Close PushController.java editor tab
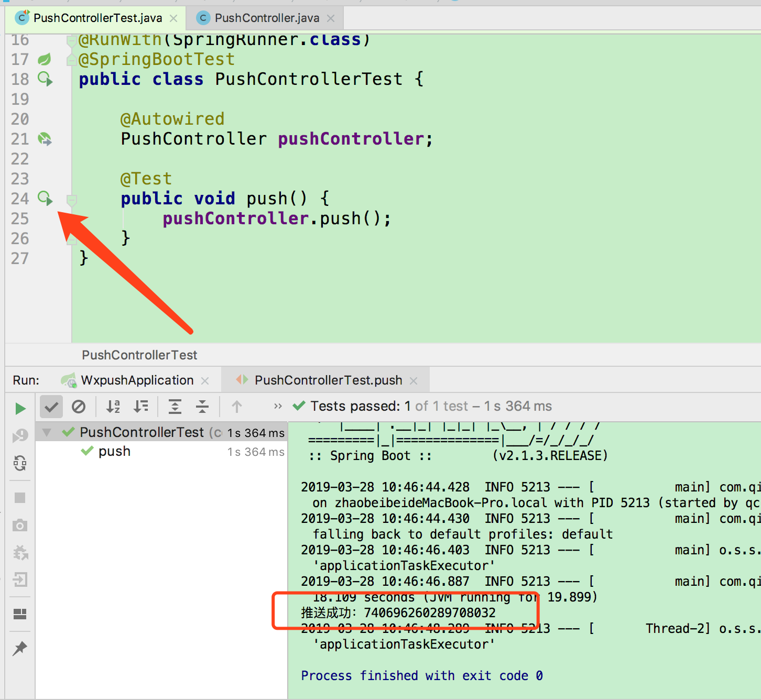 331,18
